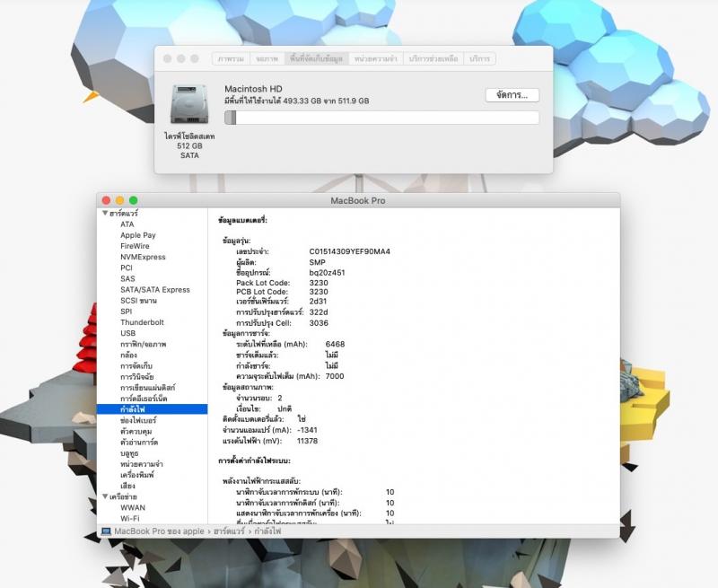Click the manufacturer value SMP

pyautogui.click(x=317, y=262)
